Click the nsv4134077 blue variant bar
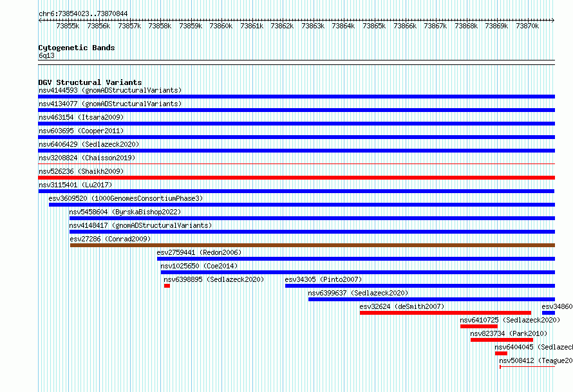573x392 pixels. tap(296, 110)
